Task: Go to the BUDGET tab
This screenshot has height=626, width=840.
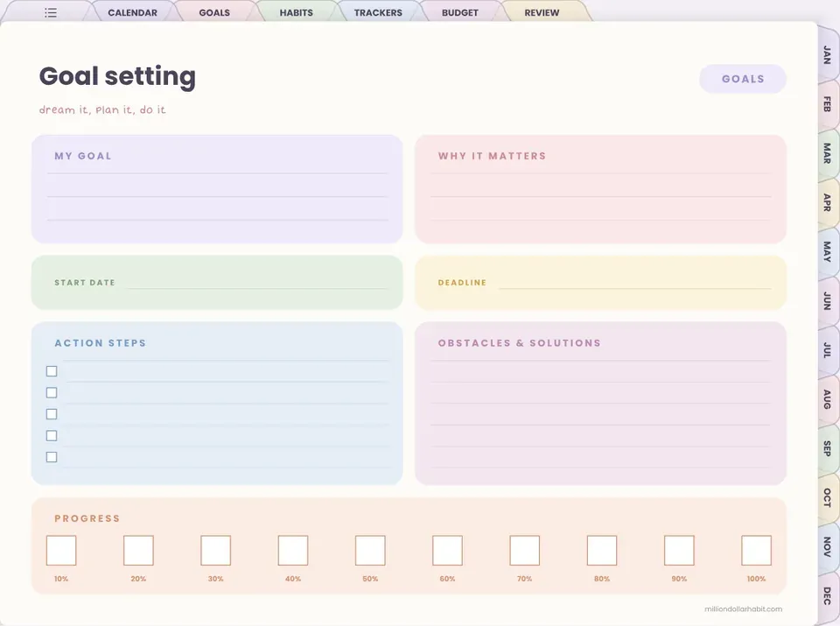Action: point(460,12)
